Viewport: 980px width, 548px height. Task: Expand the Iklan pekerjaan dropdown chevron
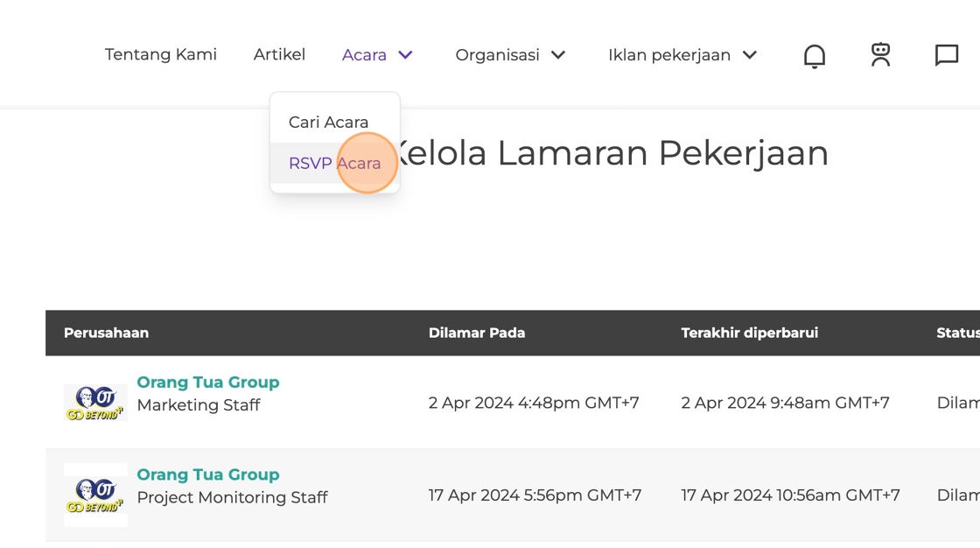(x=749, y=55)
